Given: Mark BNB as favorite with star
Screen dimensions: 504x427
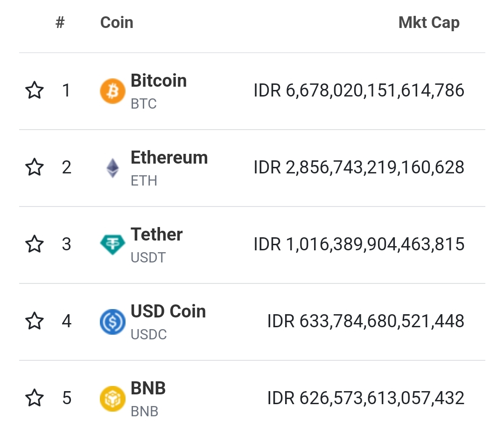Looking at the screenshot, I should click(34, 398).
